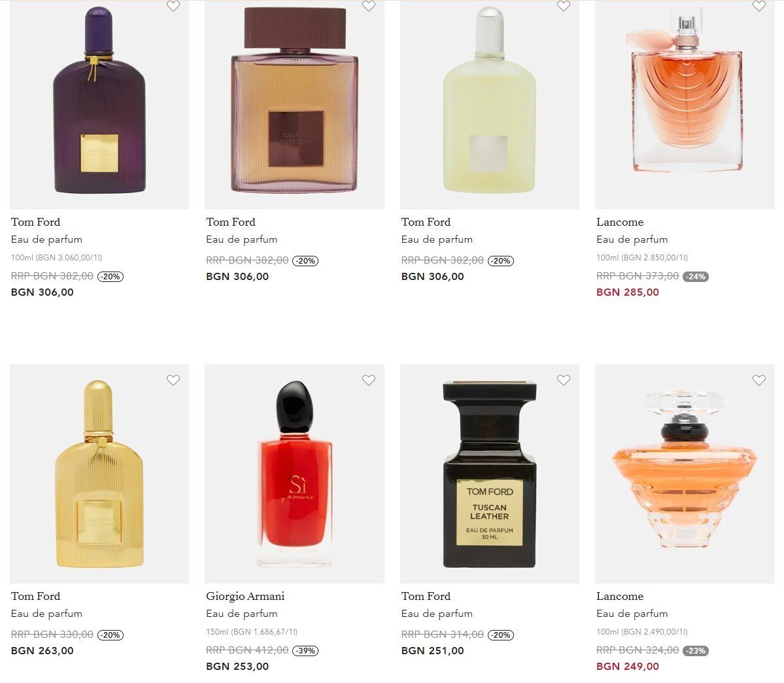The image size is (784, 683).
Task: Open the purple Tom Ford bottle image
Action: point(99,105)
